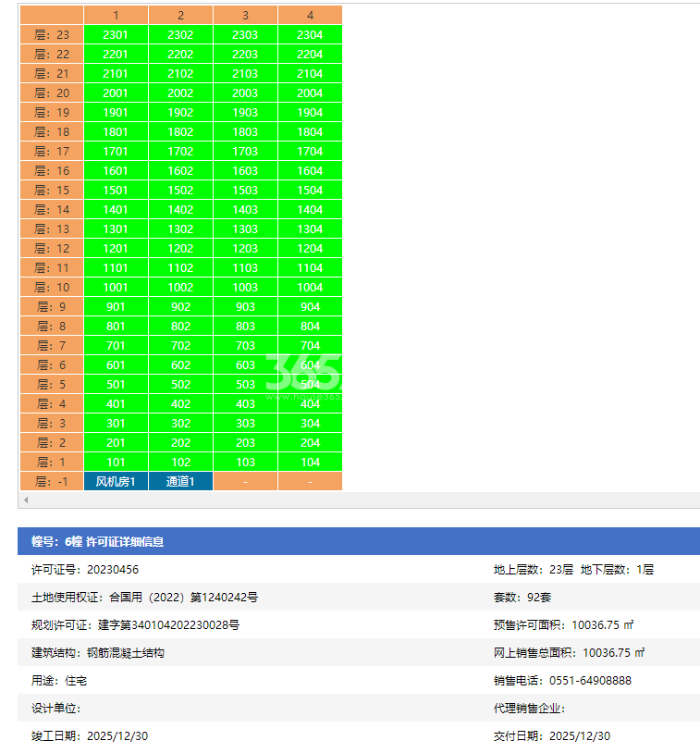Image resolution: width=700 pixels, height=753 pixels.
Task: Click 竣工日期: 2025/12/30 text
Action: tap(90, 736)
